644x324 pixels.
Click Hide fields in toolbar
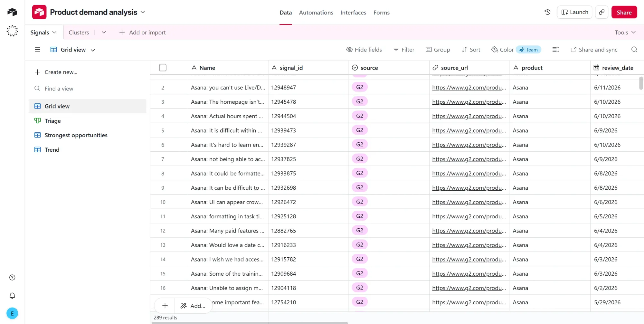[x=364, y=50]
